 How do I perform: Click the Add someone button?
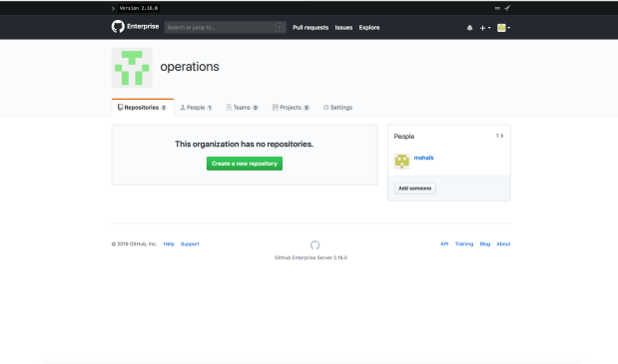click(x=415, y=188)
